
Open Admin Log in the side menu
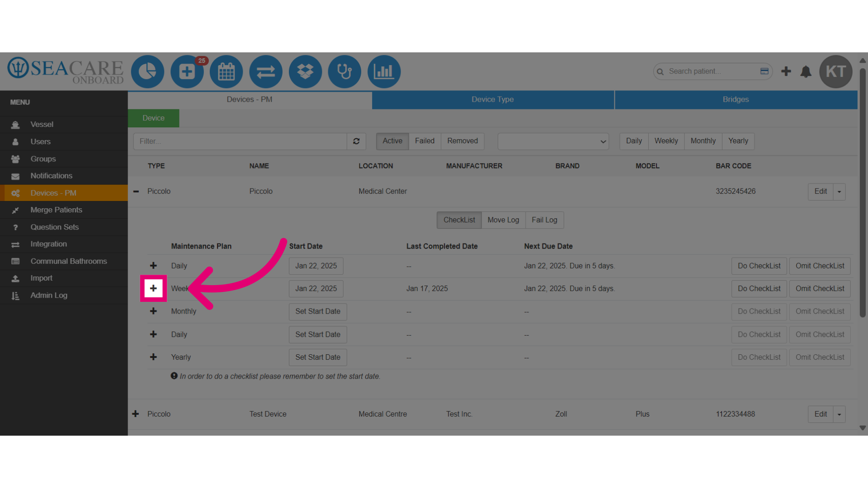64,295
